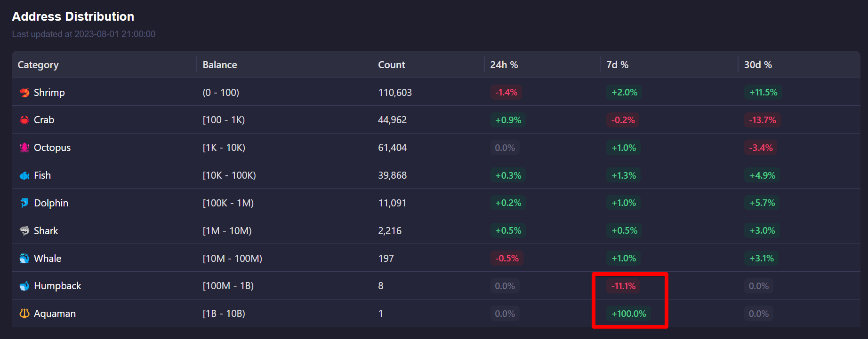Click the Fish category icon
This screenshot has width=868, height=339.
24,175
